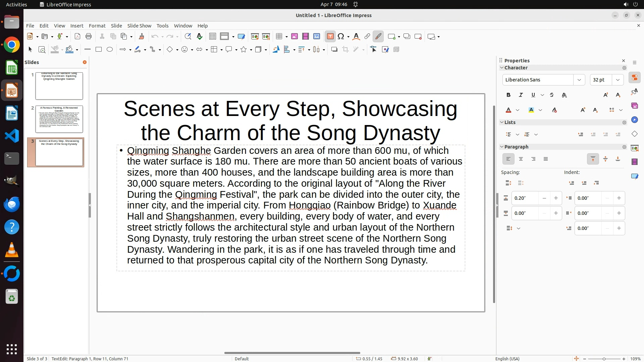The height and width of the screenshot is (362, 644).
Task: Click the Insert Table icon
Action: pyautogui.click(x=279, y=37)
